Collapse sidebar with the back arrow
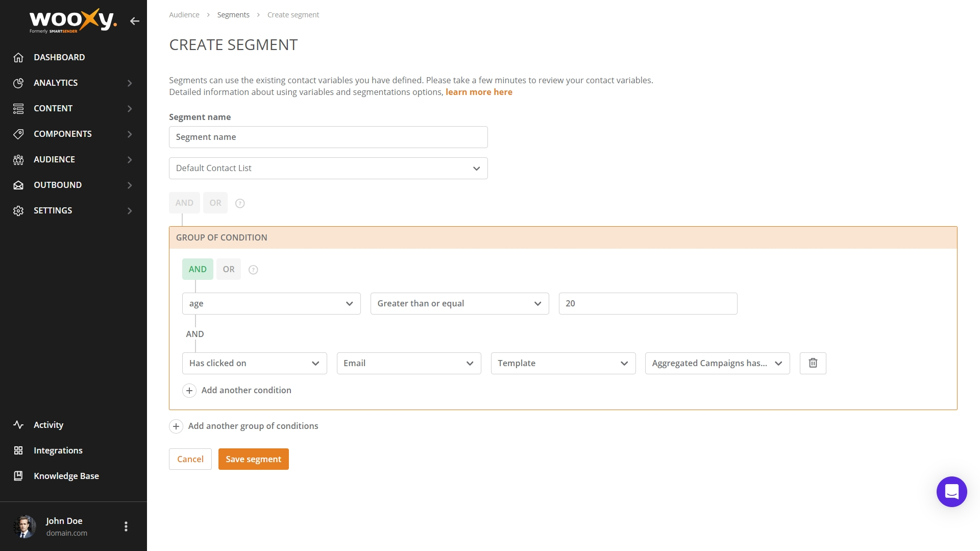 pyautogui.click(x=135, y=21)
